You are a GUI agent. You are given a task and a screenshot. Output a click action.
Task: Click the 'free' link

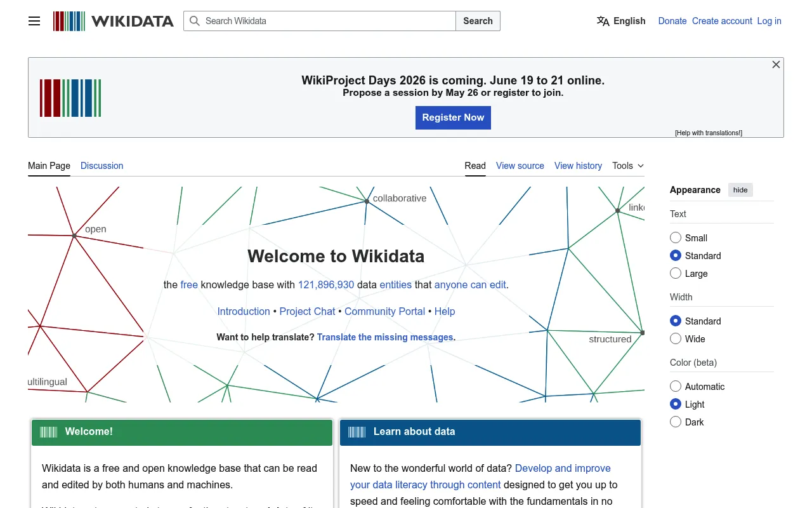tap(189, 284)
